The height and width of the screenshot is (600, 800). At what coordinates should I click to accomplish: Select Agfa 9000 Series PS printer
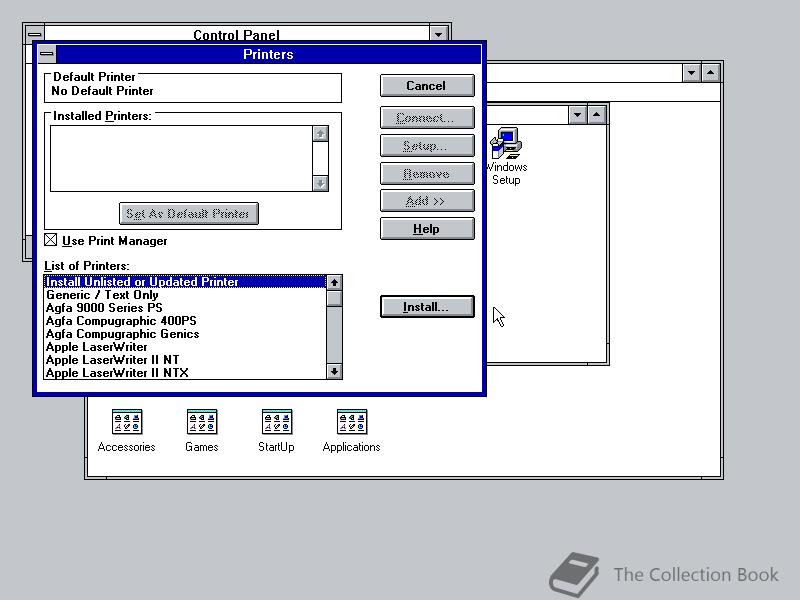pyautogui.click(x=185, y=308)
